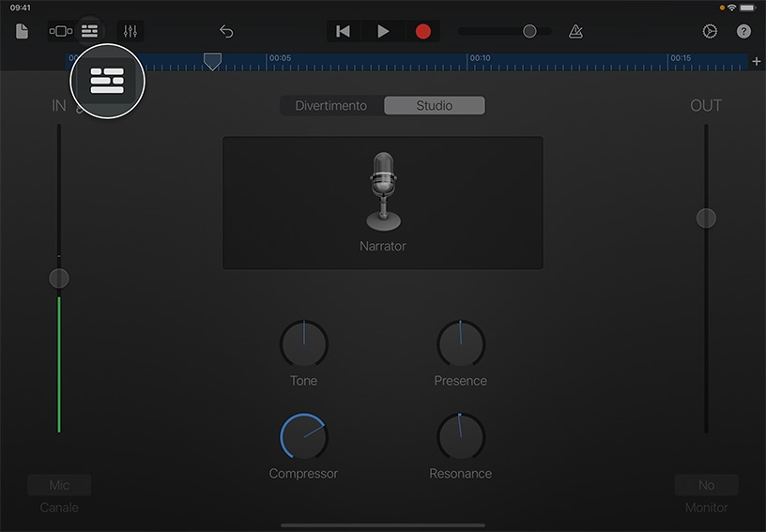Open track controls mixer icon
This screenshot has width=766, height=532.
[x=130, y=31]
